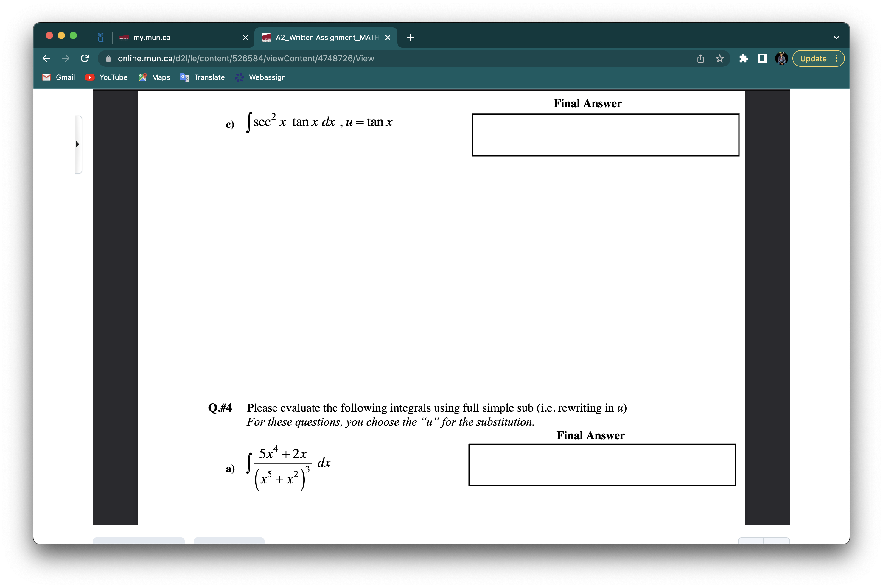This screenshot has width=883, height=588.
Task: Open the Chrome profile avatar
Action: 781,58
